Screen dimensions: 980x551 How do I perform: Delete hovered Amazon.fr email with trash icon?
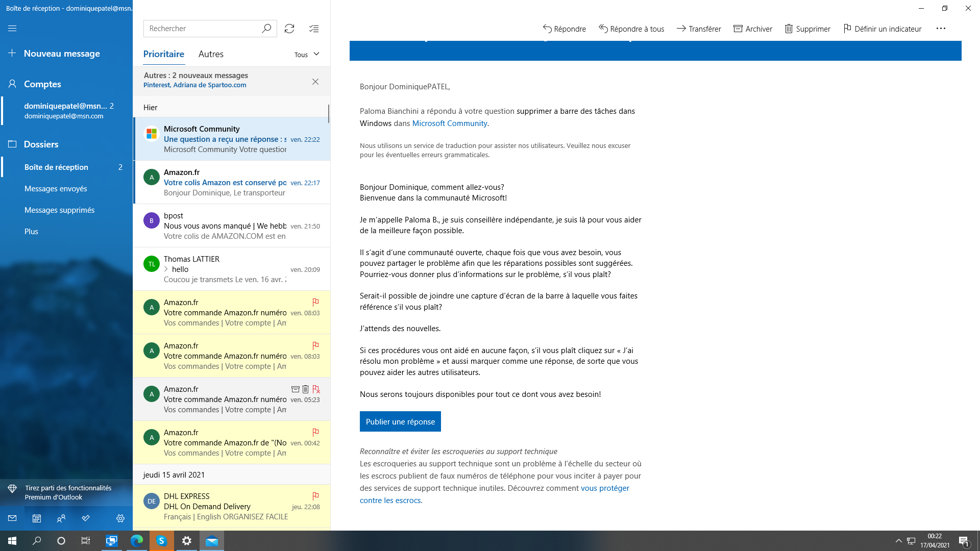(305, 389)
